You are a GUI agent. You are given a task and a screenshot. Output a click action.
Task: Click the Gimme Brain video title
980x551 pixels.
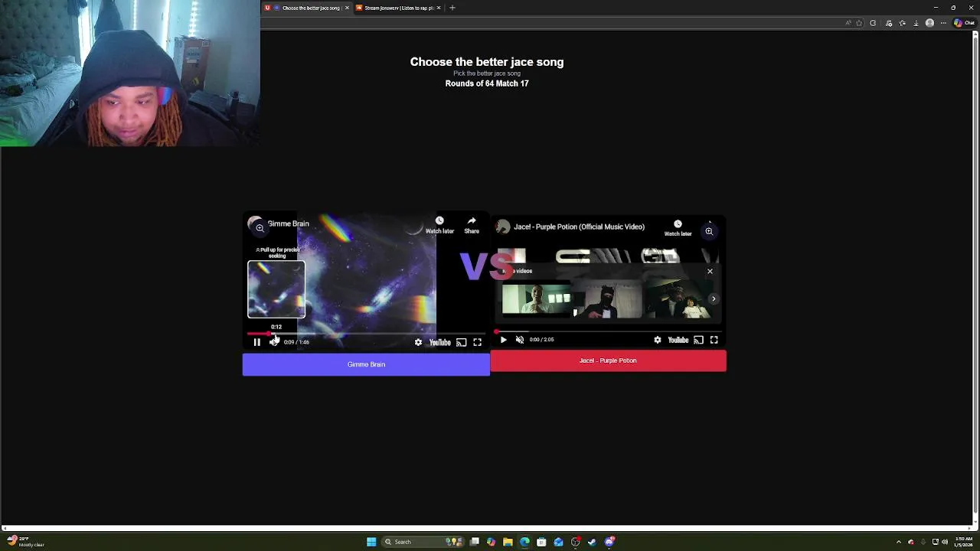tap(289, 223)
